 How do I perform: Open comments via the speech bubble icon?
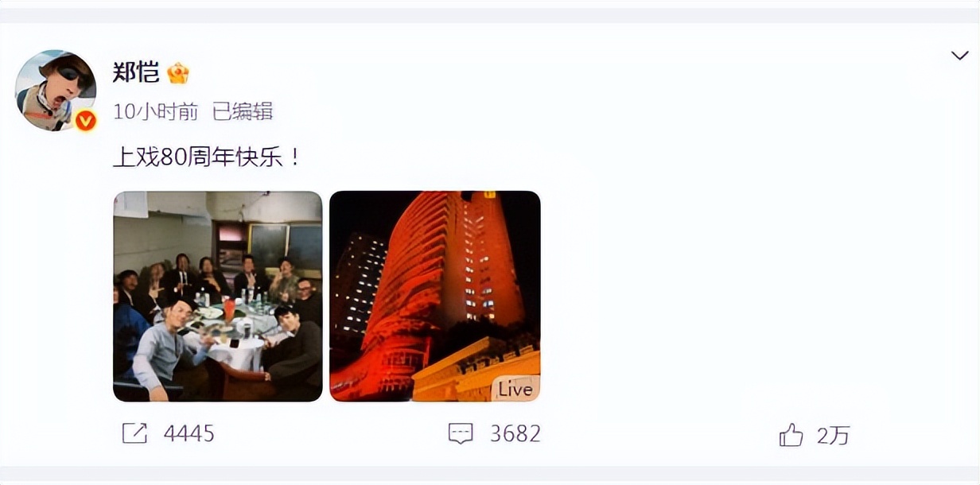(x=461, y=433)
